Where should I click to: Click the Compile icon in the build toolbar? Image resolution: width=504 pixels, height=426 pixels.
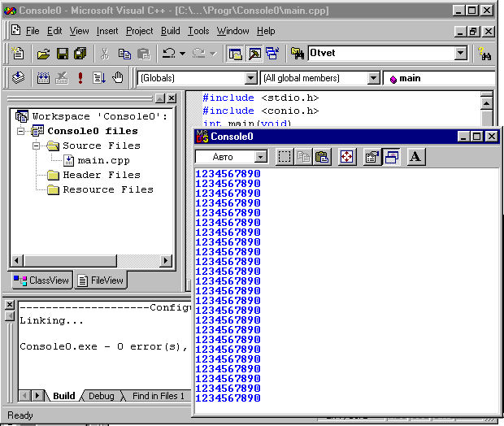point(18,77)
